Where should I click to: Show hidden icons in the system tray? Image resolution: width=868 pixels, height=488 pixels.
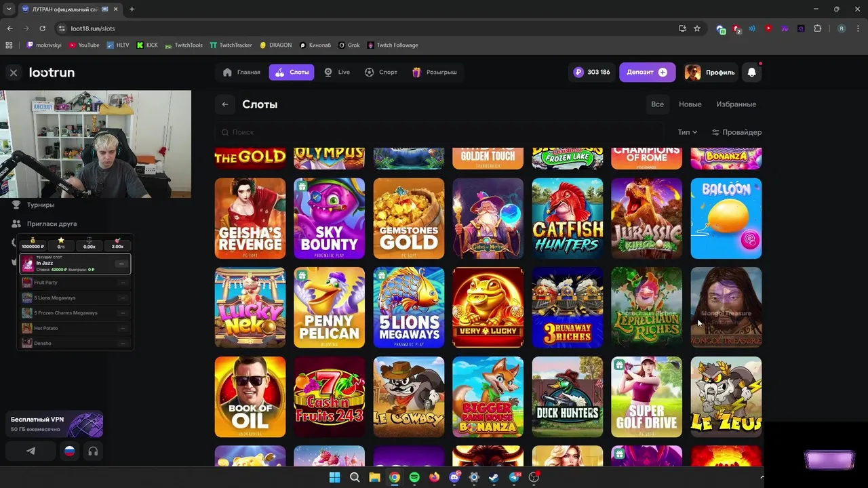(x=762, y=477)
